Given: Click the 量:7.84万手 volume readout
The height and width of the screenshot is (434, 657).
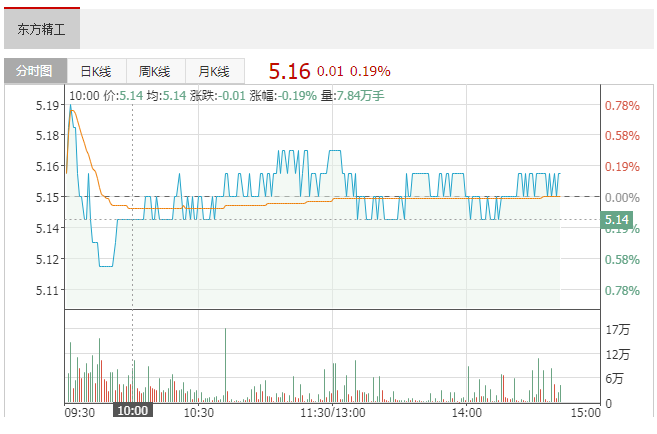Looking at the screenshot, I should (x=352, y=95).
